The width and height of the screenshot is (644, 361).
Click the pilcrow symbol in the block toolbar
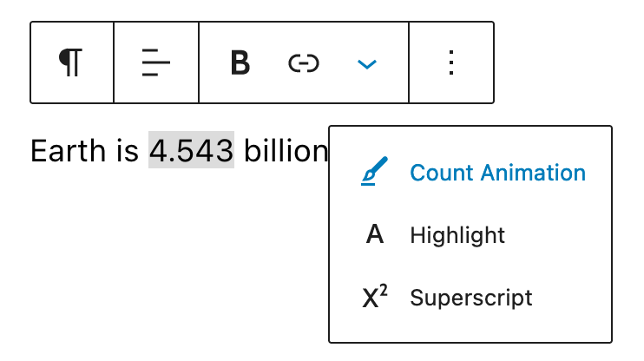pyautogui.click(x=71, y=62)
